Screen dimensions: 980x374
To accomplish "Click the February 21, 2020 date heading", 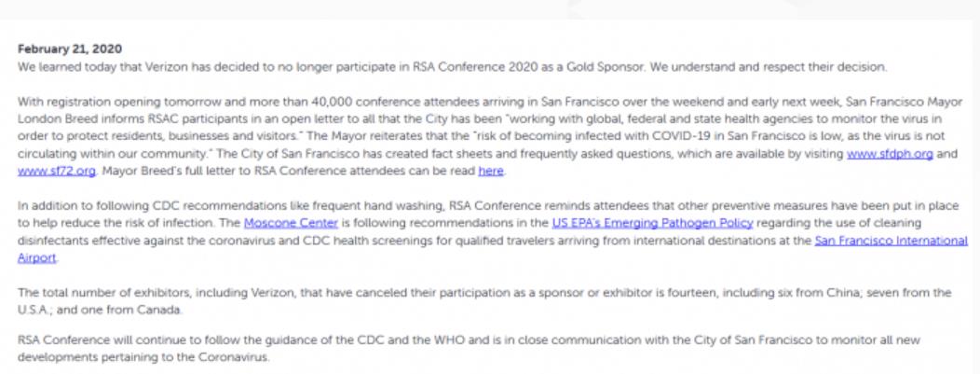I will pos(69,49).
